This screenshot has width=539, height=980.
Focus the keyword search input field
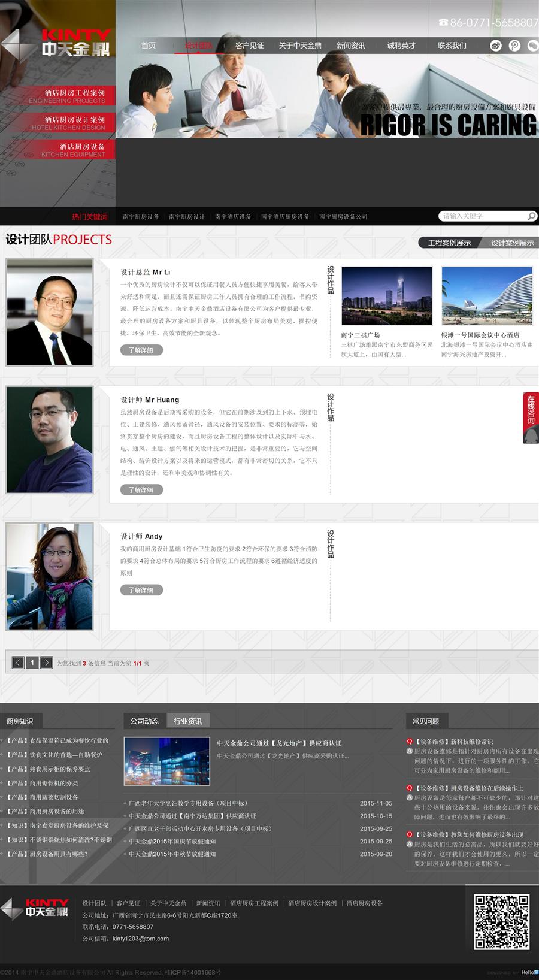click(483, 216)
